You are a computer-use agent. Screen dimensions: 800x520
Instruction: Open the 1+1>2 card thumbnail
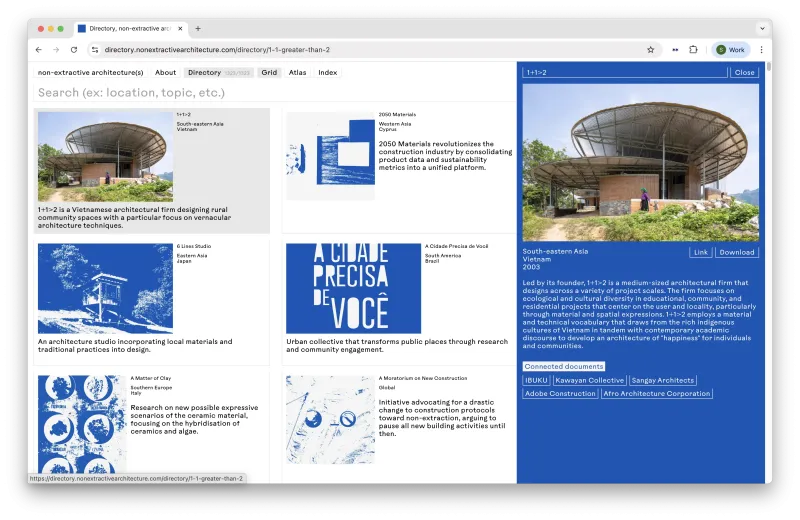coord(105,157)
